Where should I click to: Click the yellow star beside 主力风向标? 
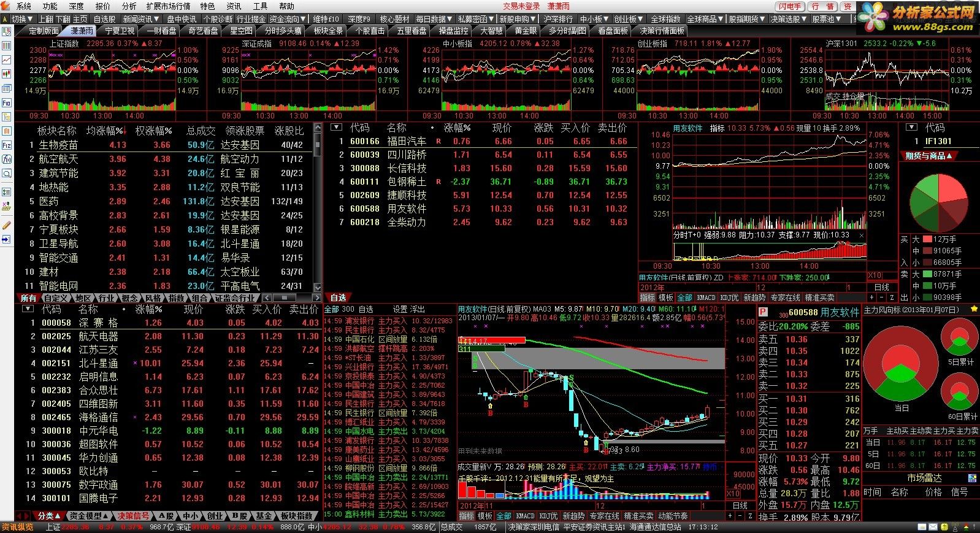(x=974, y=310)
